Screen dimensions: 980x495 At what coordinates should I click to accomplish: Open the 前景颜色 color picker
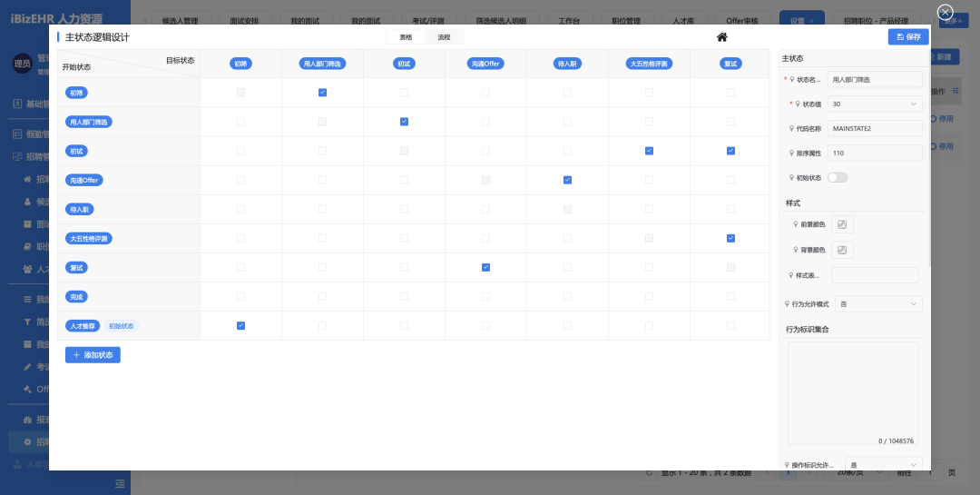click(x=842, y=224)
